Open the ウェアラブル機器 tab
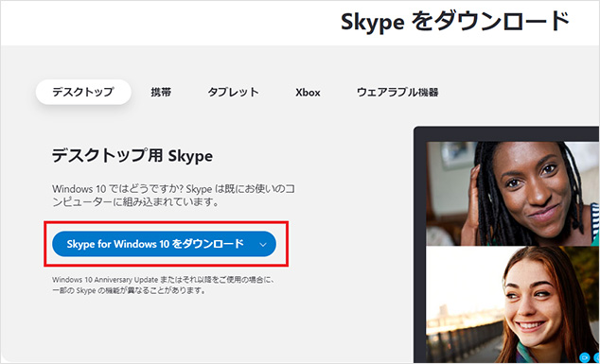 click(397, 92)
